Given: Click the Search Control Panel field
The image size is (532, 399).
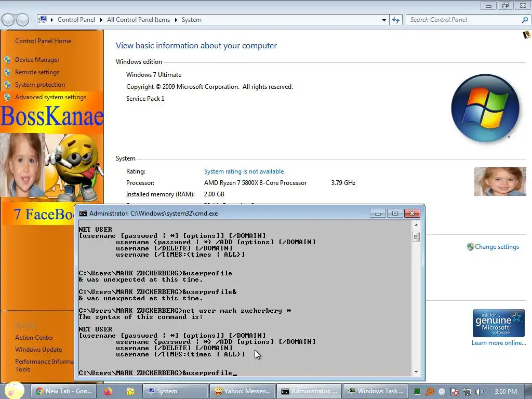Looking at the screenshot, I should pyautogui.click(x=463, y=20).
